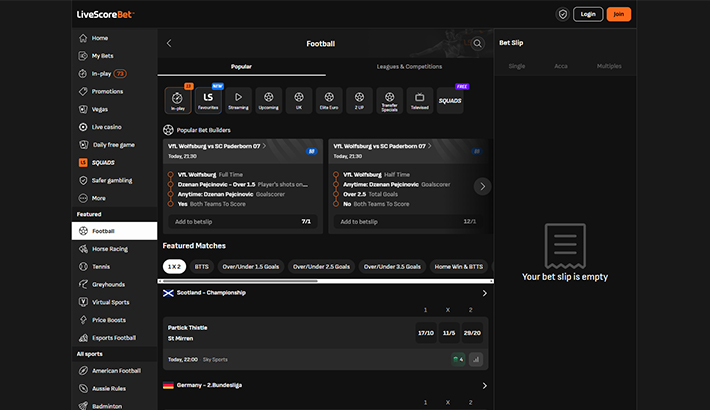Open Tennis in sidebar

tap(114, 266)
